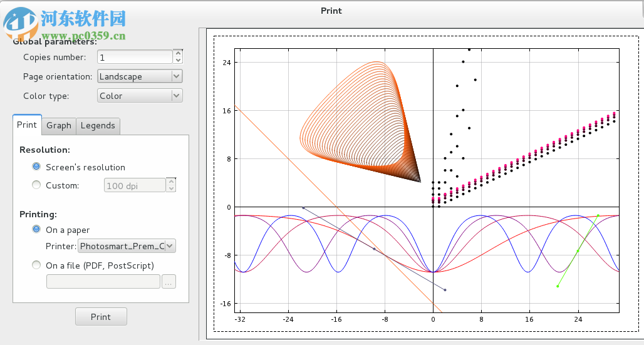The image size is (644, 345).
Task: Select Screen's resolution radio option
Action: coord(36,167)
